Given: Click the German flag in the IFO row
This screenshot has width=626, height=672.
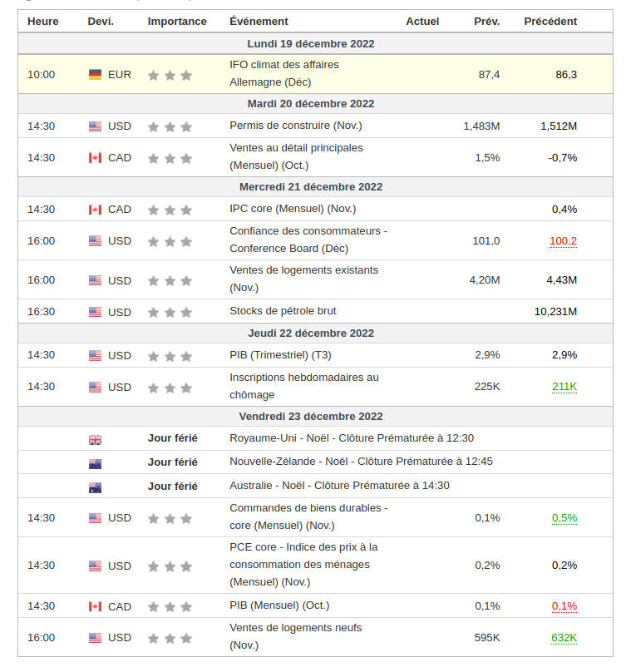Looking at the screenshot, I should [x=95, y=75].
